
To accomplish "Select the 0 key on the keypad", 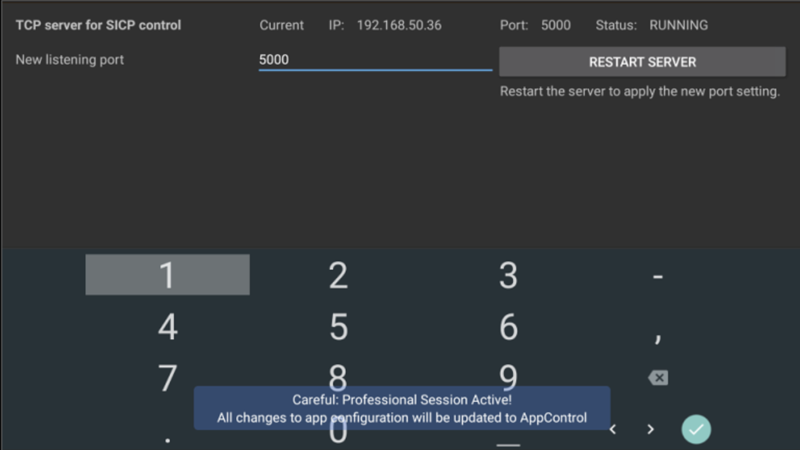I will (338, 436).
